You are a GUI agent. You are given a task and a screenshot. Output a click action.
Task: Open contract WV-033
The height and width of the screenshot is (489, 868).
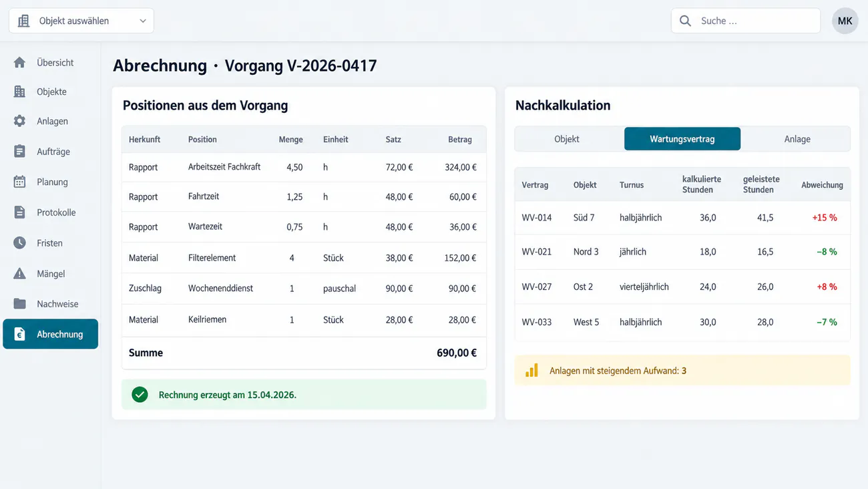[537, 322]
